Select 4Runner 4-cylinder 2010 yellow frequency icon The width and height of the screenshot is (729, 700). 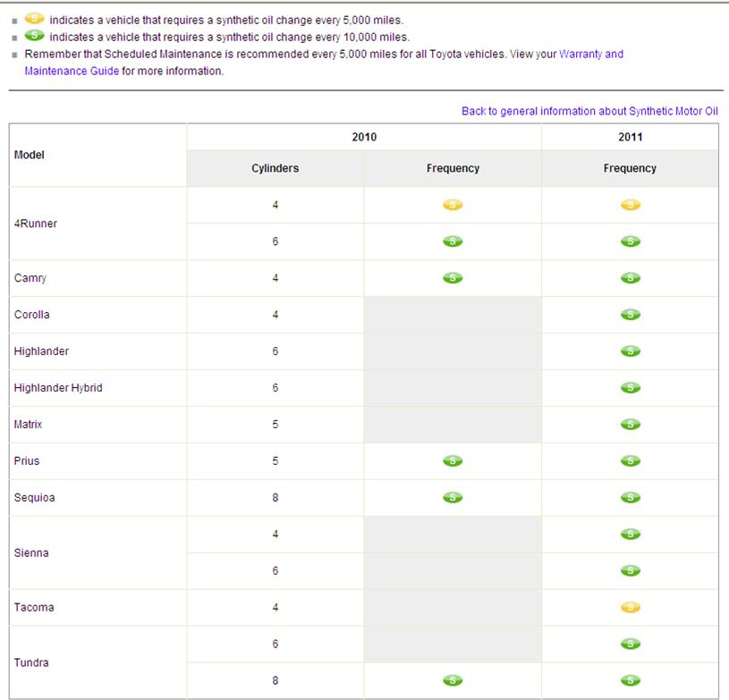pyautogui.click(x=453, y=205)
